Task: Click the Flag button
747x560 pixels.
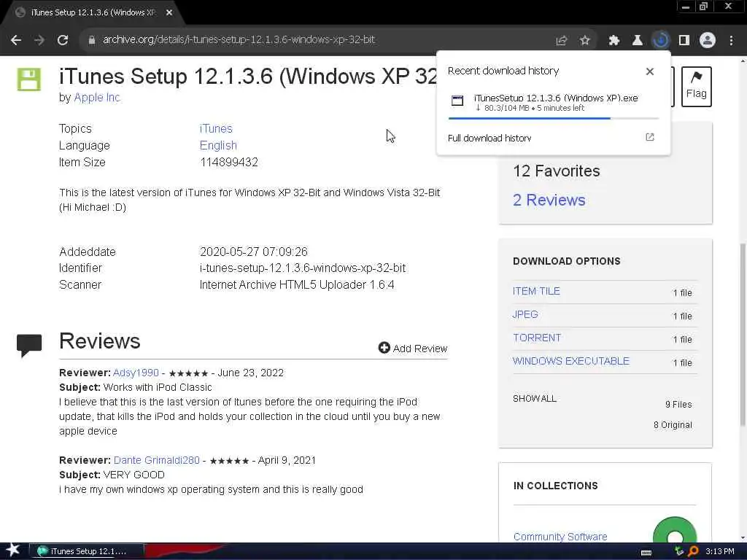Action: [696, 87]
